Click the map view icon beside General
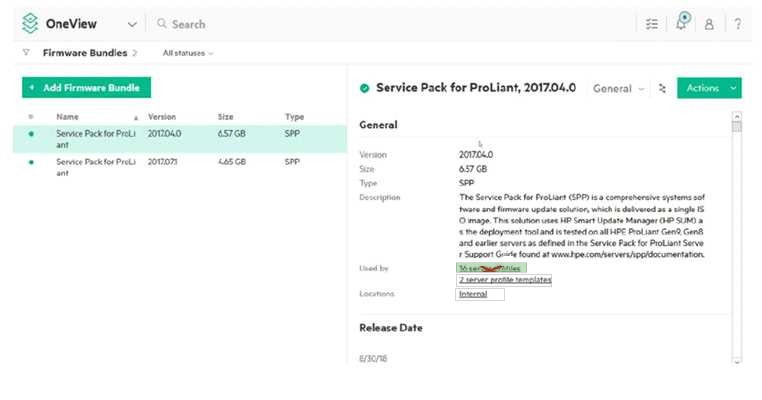This screenshot has width=762, height=400. (x=662, y=88)
